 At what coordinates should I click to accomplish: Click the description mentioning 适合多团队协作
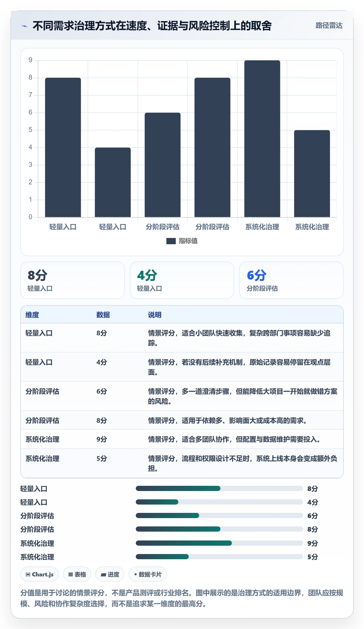[234, 439]
